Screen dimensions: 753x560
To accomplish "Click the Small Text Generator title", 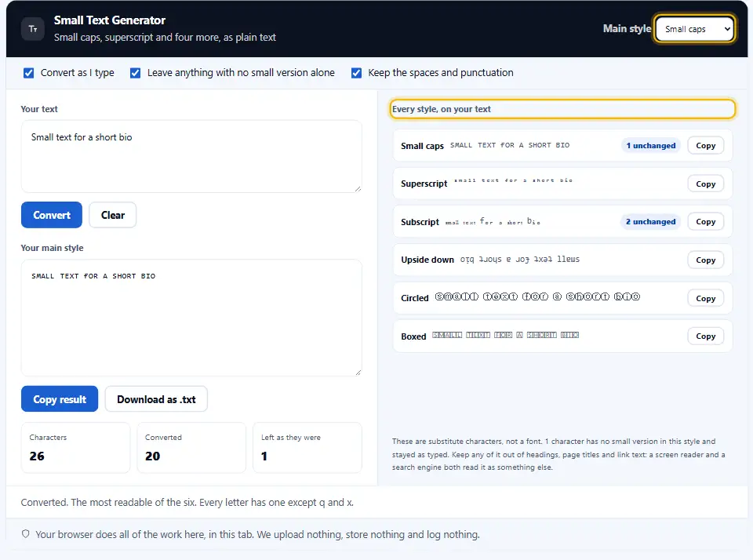I will pyautogui.click(x=110, y=20).
